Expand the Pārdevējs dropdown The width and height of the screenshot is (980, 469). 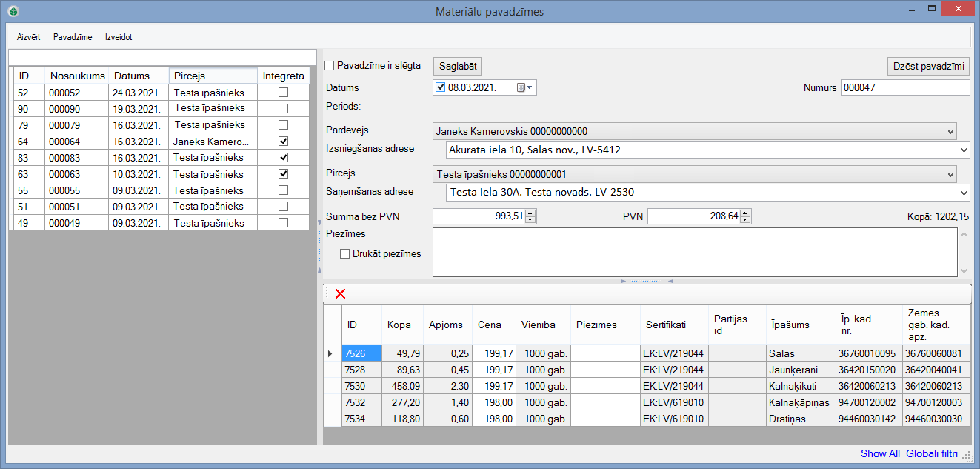coord(950,131)
